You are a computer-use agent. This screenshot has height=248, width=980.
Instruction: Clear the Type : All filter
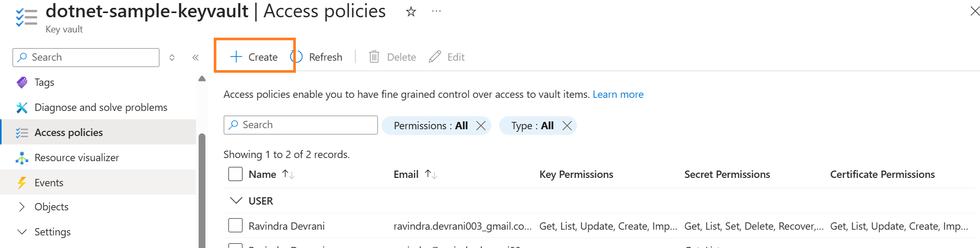[x=567, y=126]
